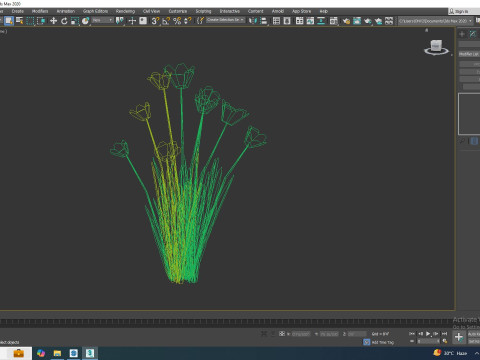Open the Civil View menu
Viewport: 480px width, 360px height.
coord(151,11)
